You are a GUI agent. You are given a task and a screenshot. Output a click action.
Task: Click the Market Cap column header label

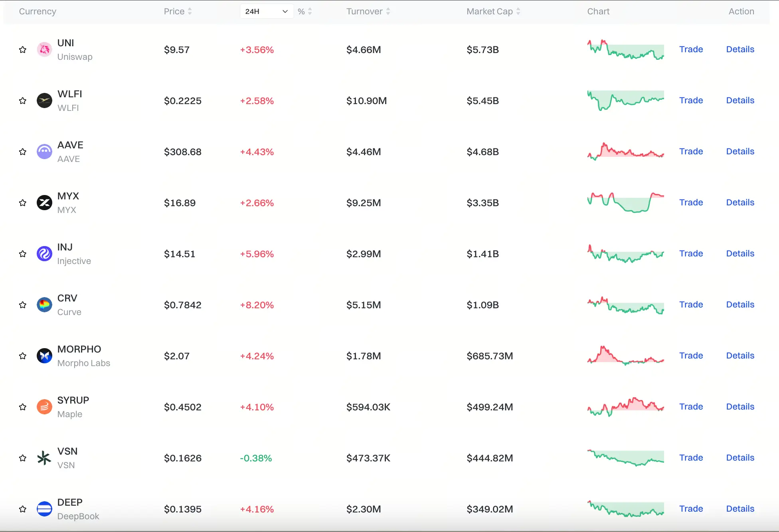click(490, 12)
